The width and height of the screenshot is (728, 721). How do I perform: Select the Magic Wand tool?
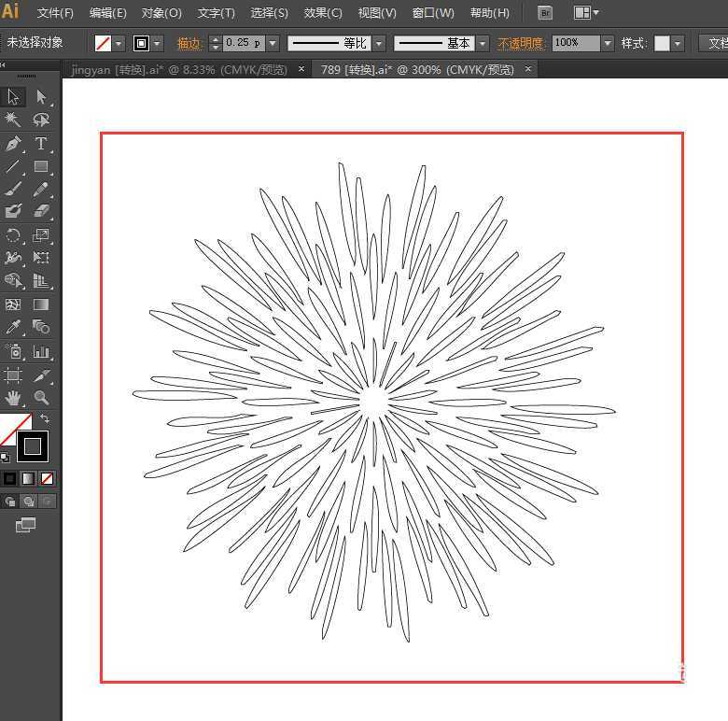[13, 120]
